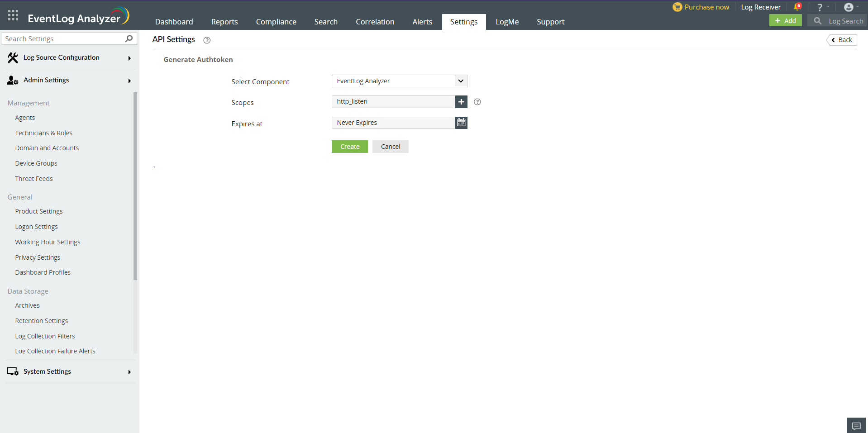Click the Scopes input field
Image resolution: width=868 pixels, height=433 pixels.
tap(393, 102)
